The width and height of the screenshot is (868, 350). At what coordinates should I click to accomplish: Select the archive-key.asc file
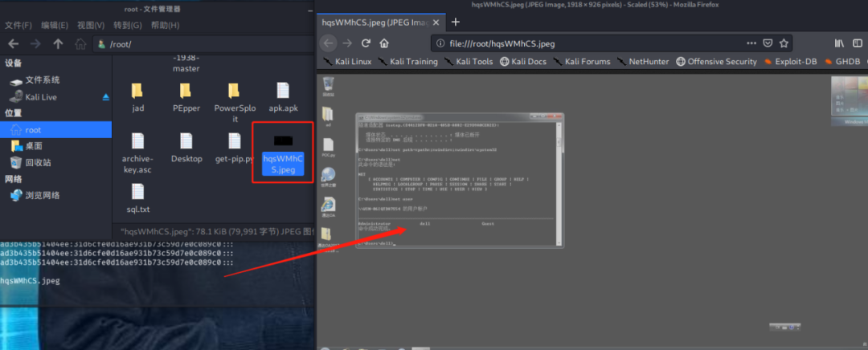click(138, 153)
